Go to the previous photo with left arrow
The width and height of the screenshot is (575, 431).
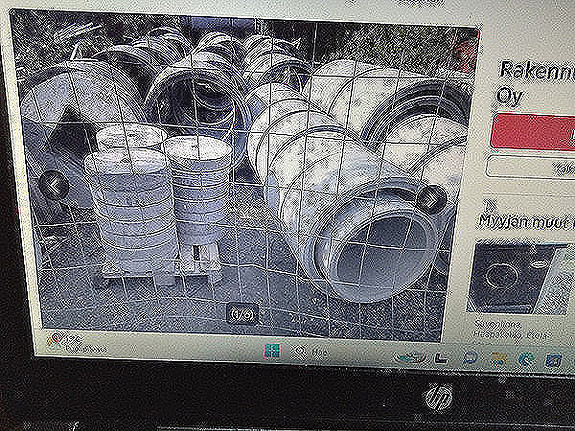pos(54,185)
